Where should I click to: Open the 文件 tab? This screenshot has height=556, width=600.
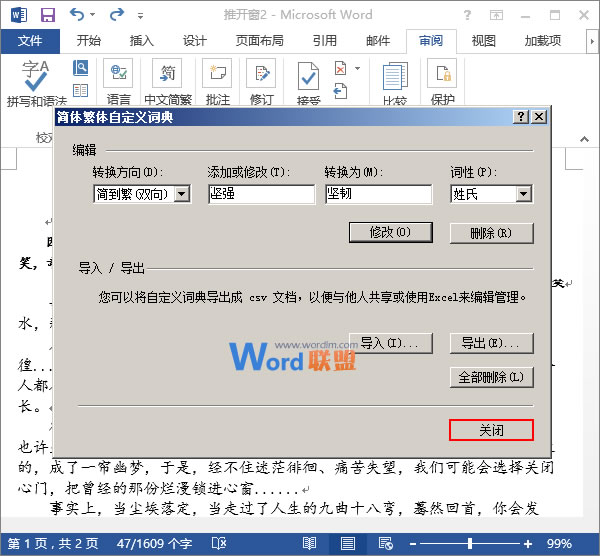point(30,41)
